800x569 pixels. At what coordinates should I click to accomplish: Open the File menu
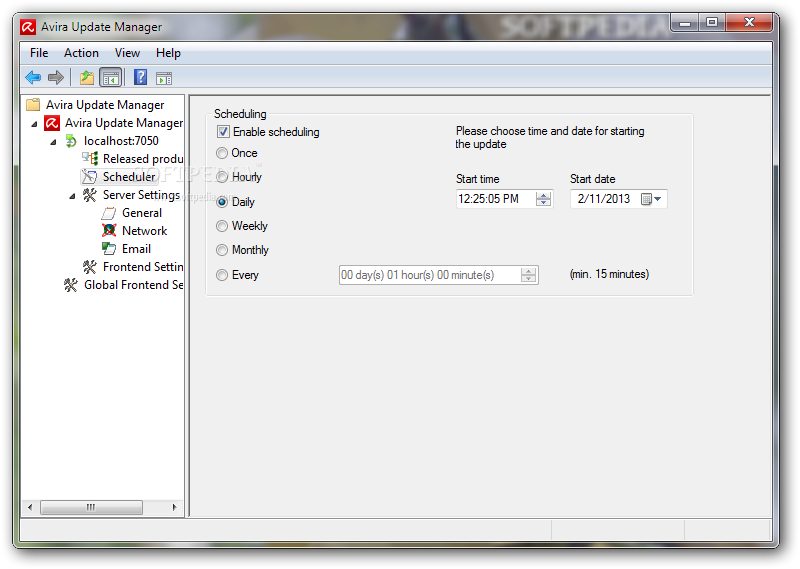[39, 53]
